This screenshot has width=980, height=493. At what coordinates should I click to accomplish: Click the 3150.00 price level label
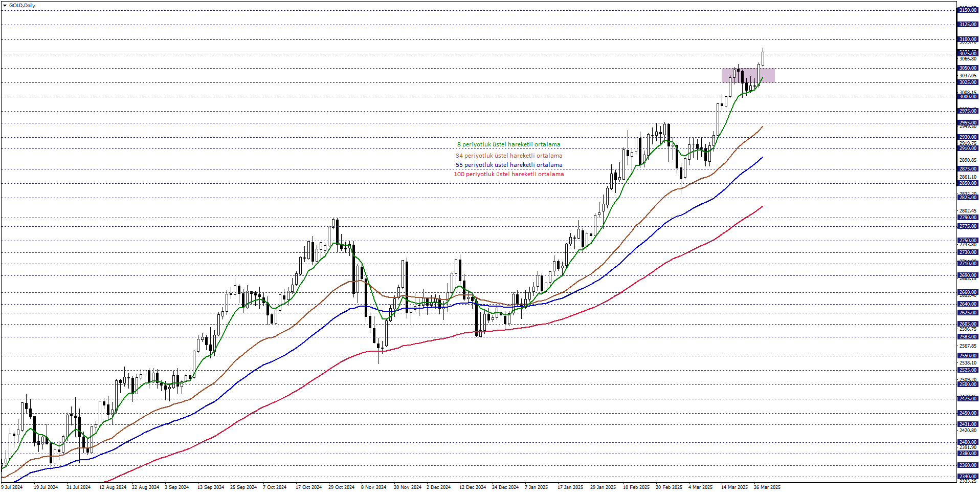[968, 10]
